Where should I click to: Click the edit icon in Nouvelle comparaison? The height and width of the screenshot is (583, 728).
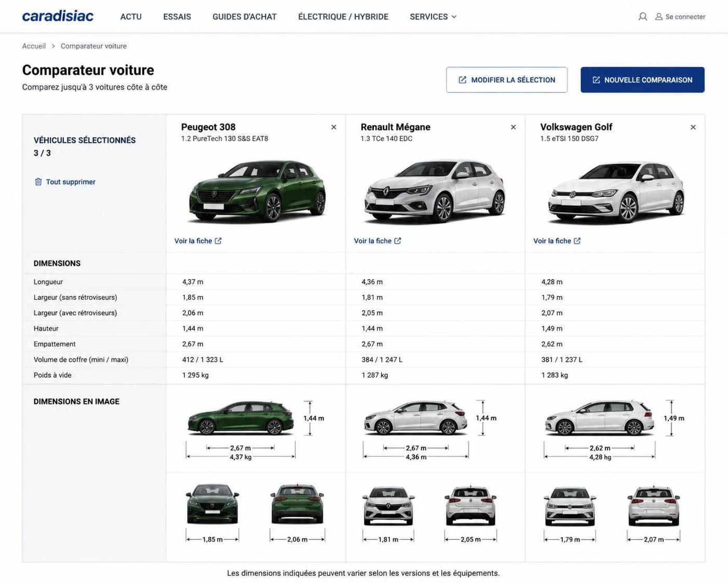(596, 80)
